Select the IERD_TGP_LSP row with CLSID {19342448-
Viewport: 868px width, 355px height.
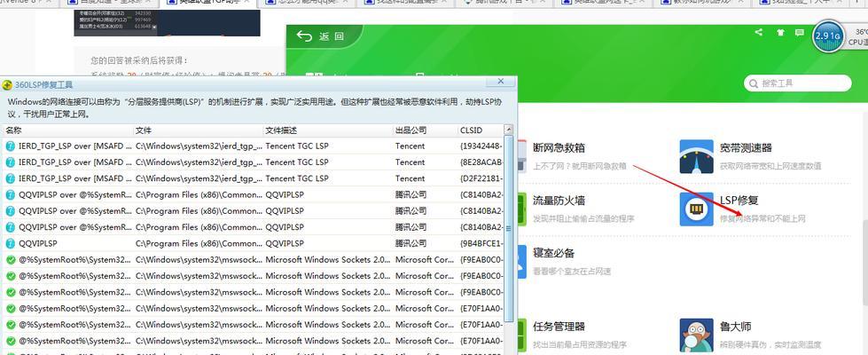click(253, 146)
